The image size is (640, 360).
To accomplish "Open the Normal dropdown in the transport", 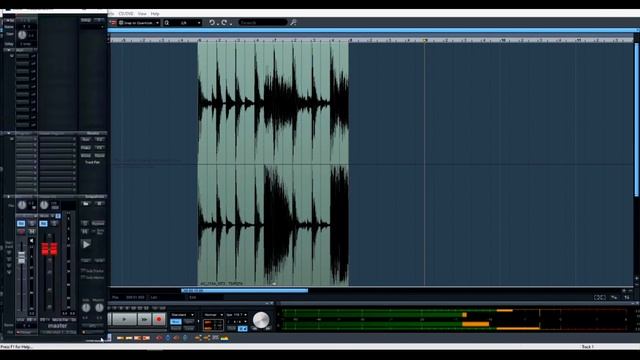I will coord(213,315).
